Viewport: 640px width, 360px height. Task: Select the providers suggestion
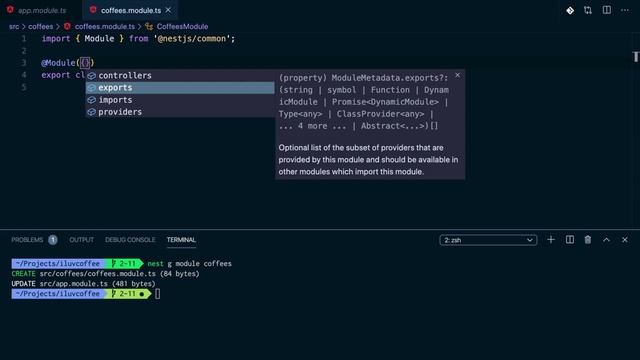pyautogui.click(x=180, y=112)
